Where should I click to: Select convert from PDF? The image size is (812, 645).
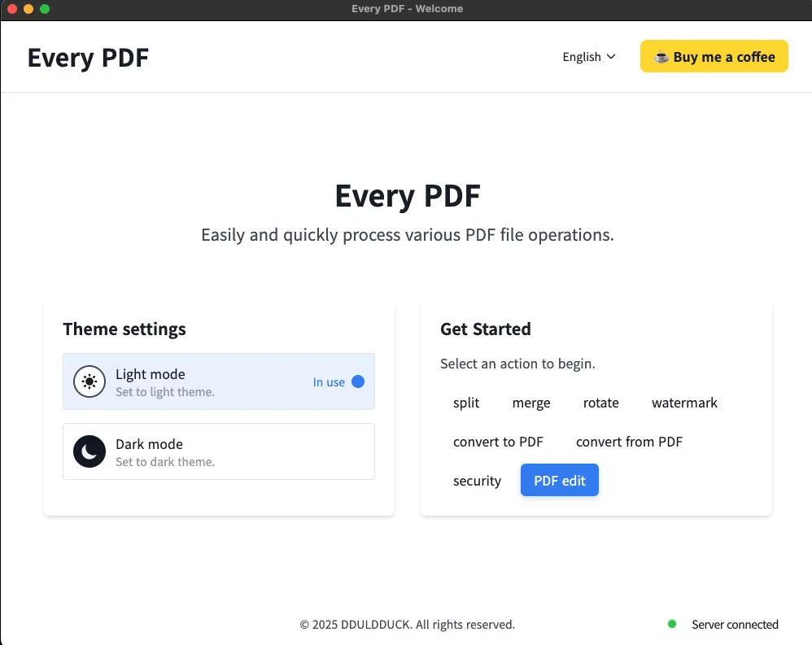(629, 442)
